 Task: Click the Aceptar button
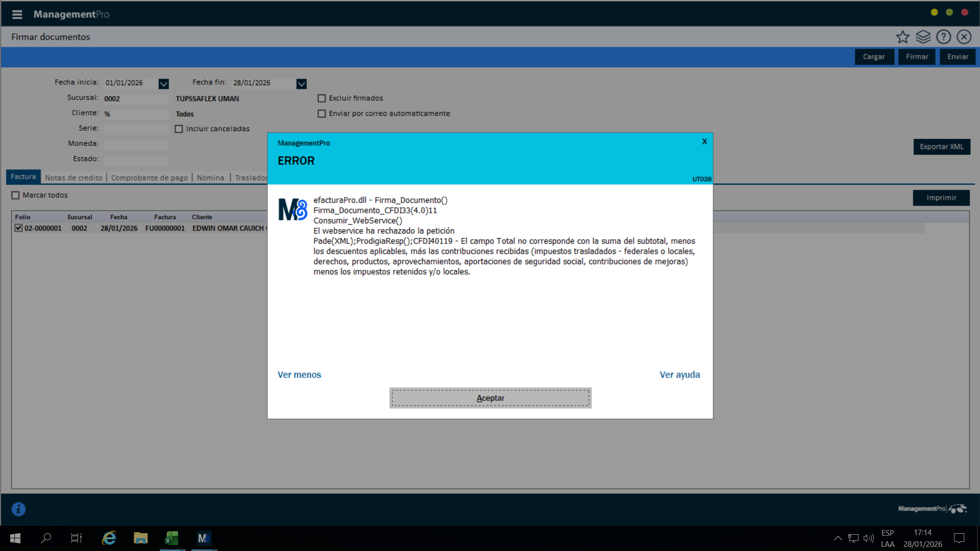coord(490,398)
